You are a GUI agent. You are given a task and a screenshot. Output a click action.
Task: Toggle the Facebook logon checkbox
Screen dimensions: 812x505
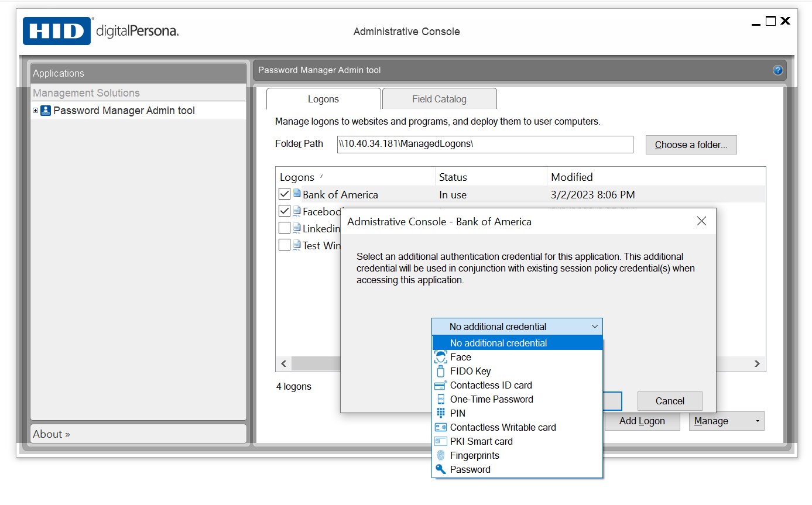pyautogui.click(x=285, y=211)
